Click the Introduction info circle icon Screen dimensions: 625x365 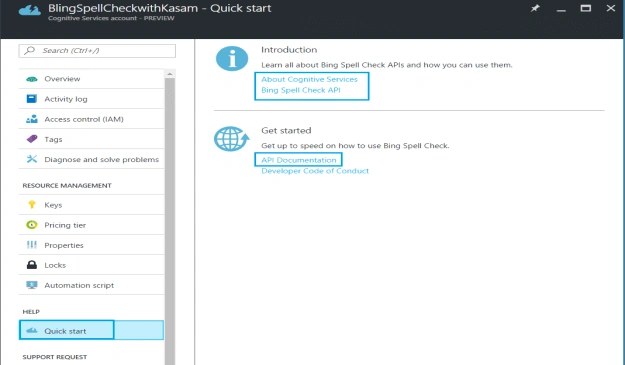click(x=232, y=59)
